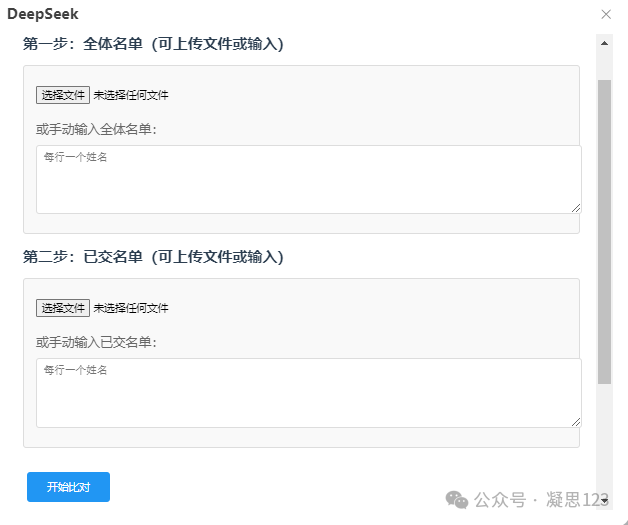Close the DeepSeek dialog with the X
The width and height of the screenshot is (628, 525).
606,14
